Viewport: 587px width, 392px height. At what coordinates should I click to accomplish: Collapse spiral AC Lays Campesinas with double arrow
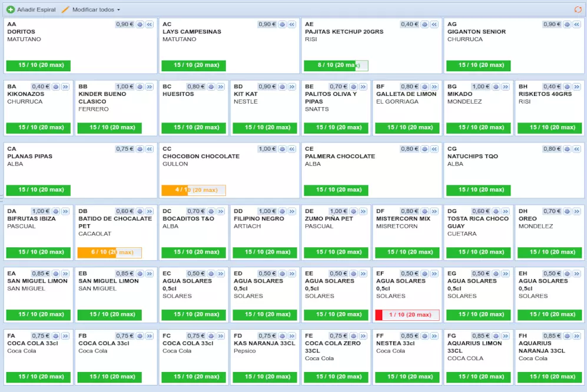[x=292, y=25]
